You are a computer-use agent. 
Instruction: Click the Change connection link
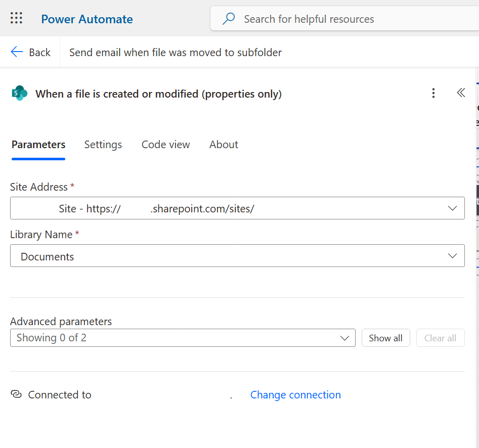click(x=295, y=395)
